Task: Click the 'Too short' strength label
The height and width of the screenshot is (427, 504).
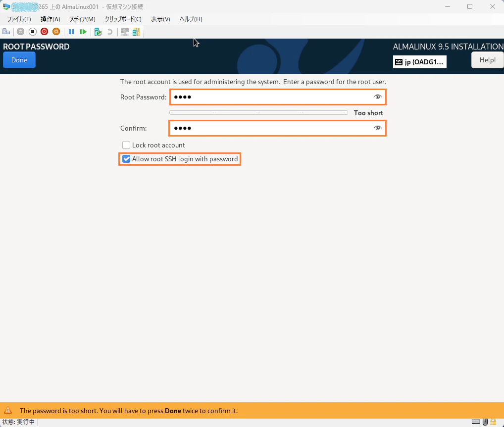Action: coord(368,113)
